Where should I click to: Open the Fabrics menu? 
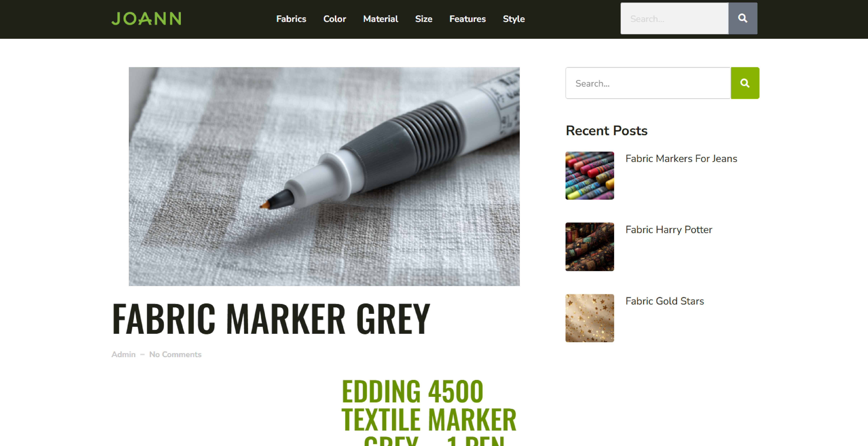tap(291, 19)
